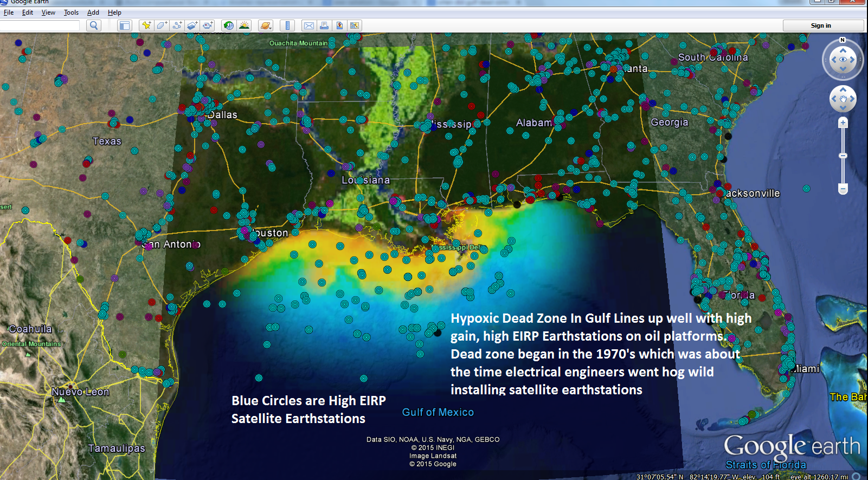Click the Email envelope icon
Image resolution: width=868 pixels, height=480 pixels.
click(x=309, y=25)
